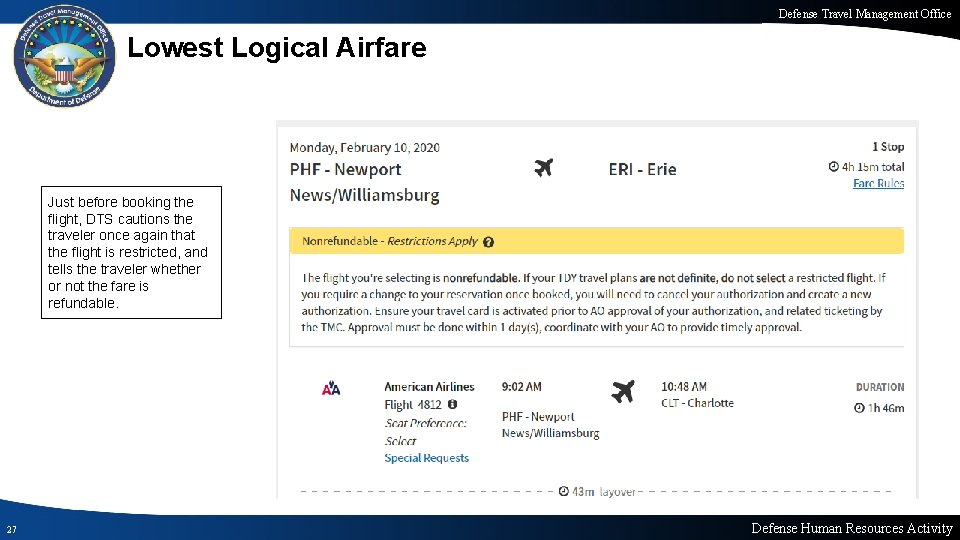The image size is (960, 540).
Task: Click the clock icon beside 1h 46m duration
Action: click(860, 407)
